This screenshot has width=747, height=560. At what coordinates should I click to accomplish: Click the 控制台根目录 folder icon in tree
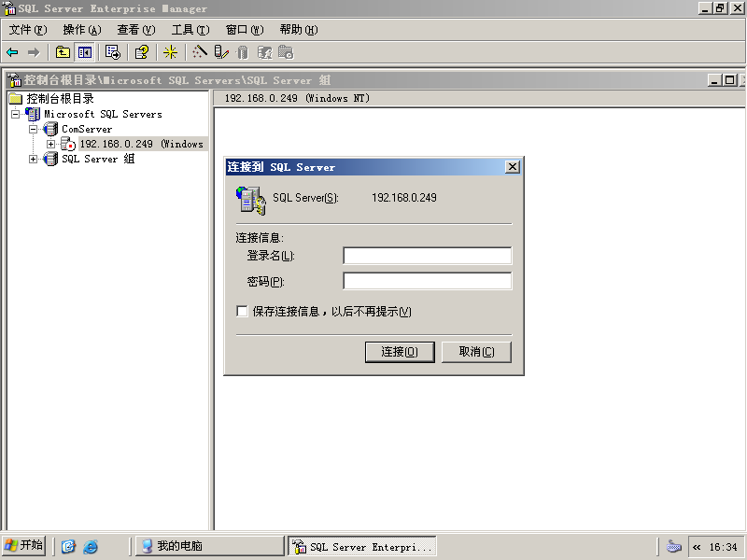[16, 99]
